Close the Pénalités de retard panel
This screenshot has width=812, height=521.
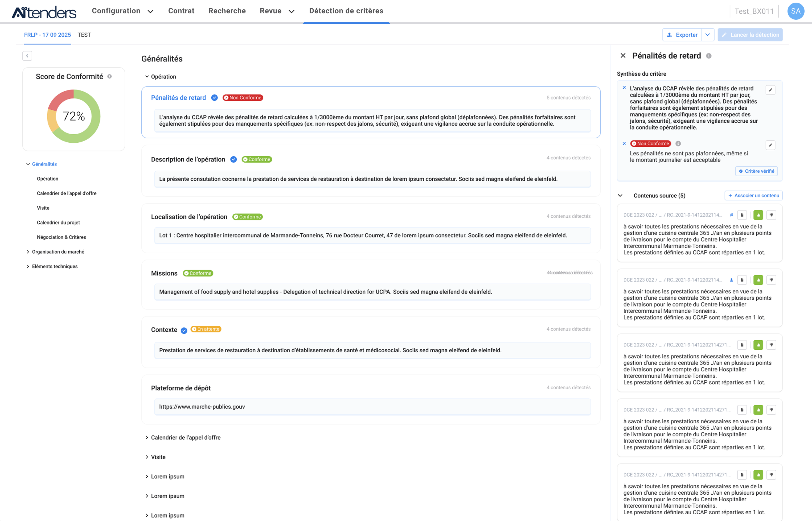623,56
